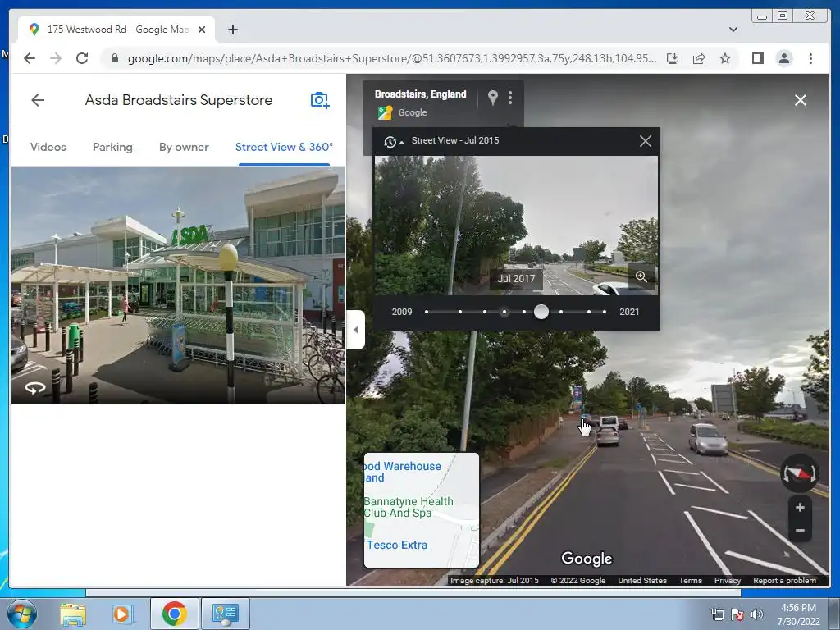Select the Street View & 360° tab

284,147
